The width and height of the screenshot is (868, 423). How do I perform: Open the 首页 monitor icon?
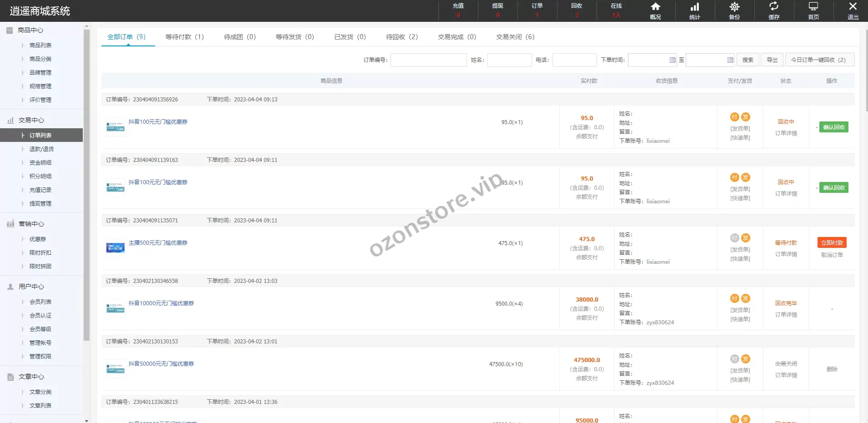(x=813, y=7)
